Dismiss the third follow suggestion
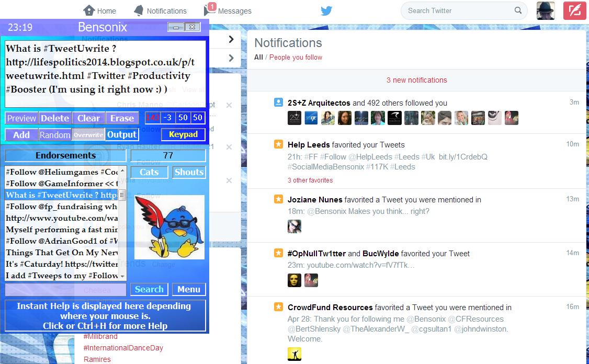The width and height of the screenshot is (589, 364). pyautogui.click(x=229, y=180)
